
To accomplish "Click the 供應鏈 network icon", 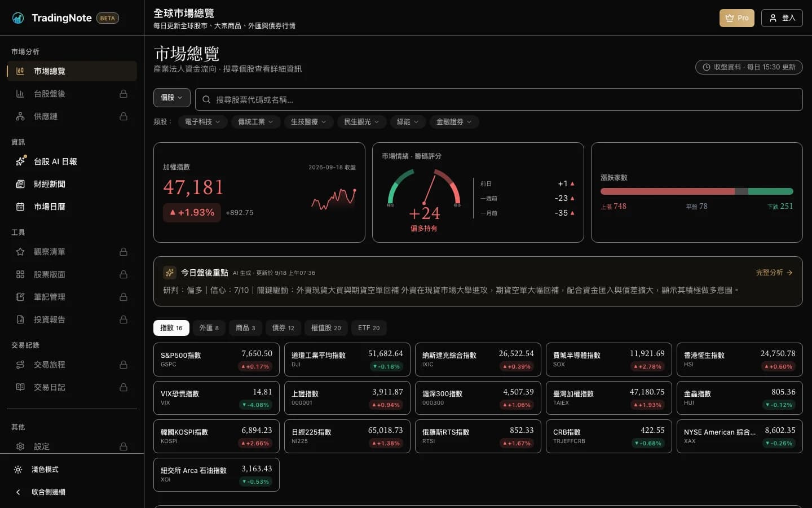I will click(20, 116).
